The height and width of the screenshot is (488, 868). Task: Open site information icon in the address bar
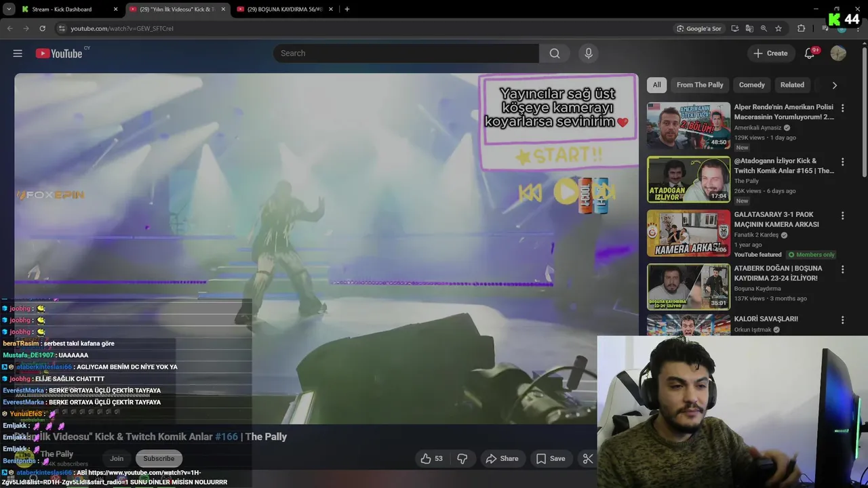pyautogui.click(x=62, y=28)
